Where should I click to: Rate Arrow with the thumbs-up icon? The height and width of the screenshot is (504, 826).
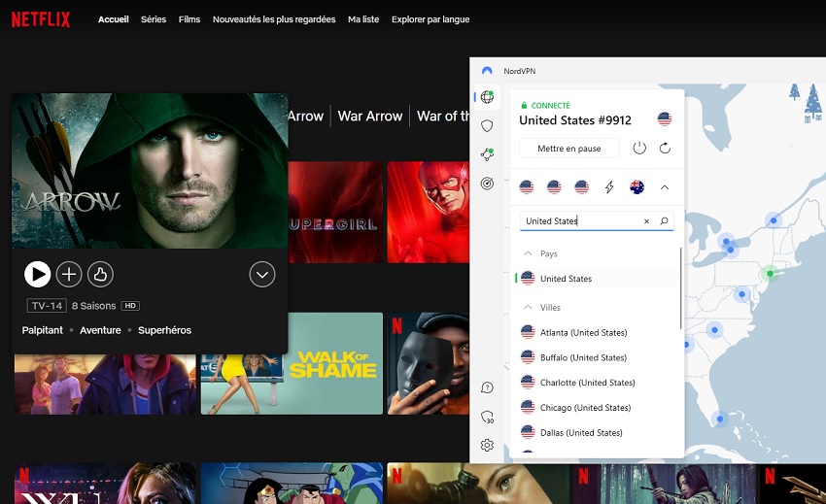[x=100, y=275]
